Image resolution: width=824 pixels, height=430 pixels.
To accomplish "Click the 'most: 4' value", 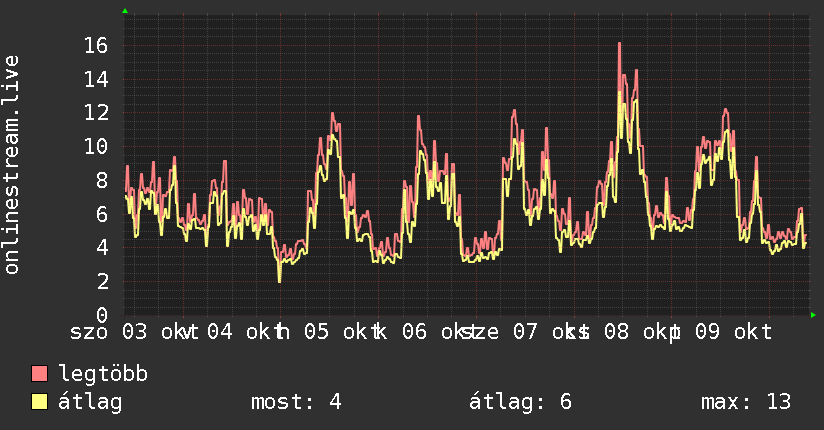I will point(296,402).
